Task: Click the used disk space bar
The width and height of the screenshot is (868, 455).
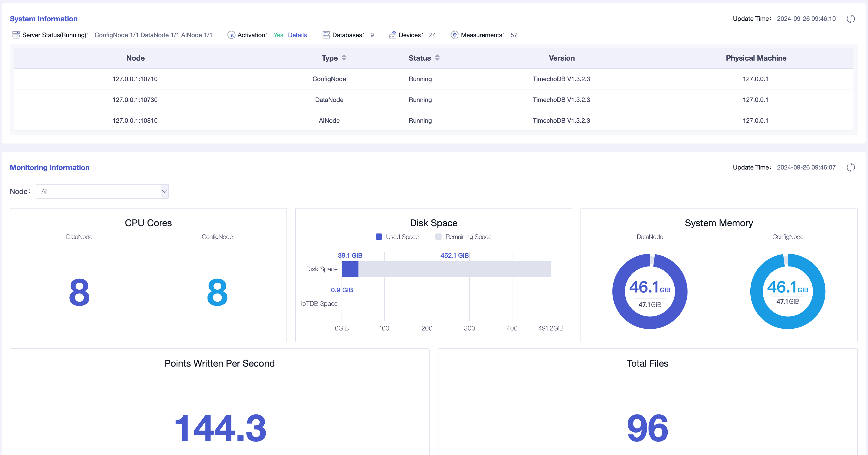Action: [x=350, y=269]
